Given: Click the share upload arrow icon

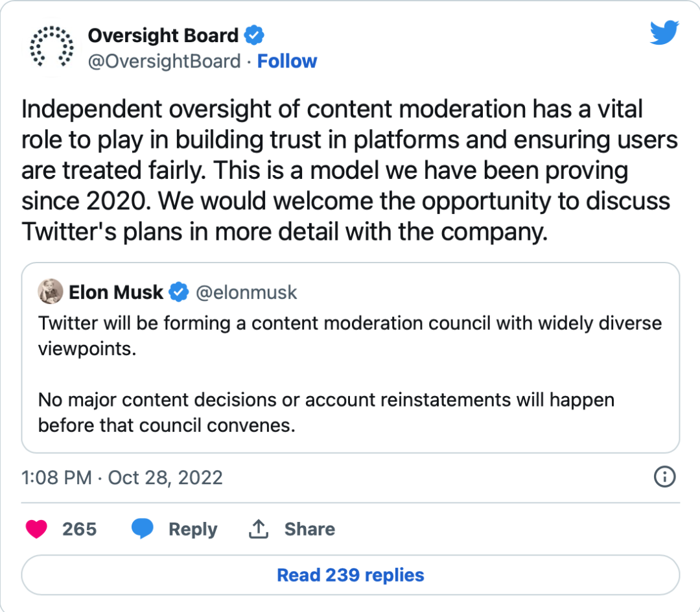Looking at the screenshot, I should point(258,529).
